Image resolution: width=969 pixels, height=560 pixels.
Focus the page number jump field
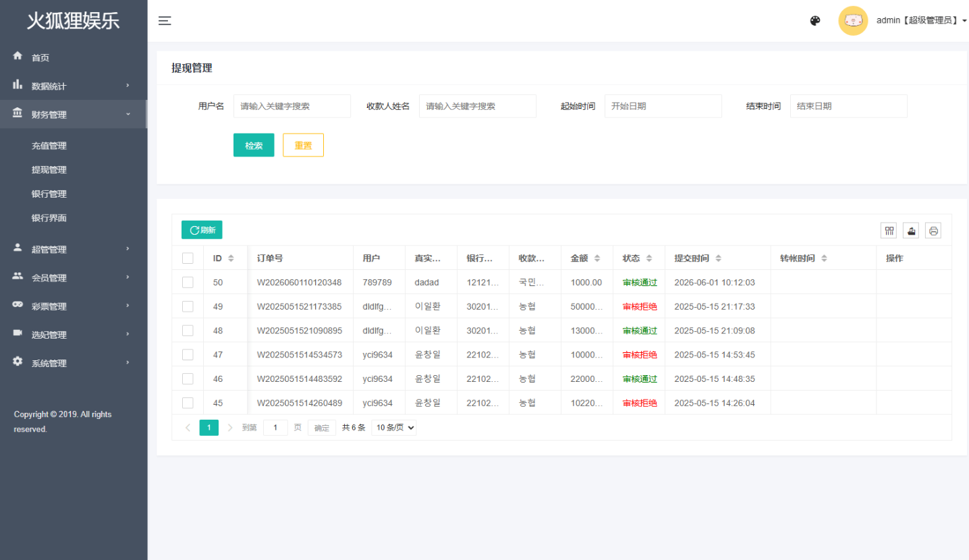[275, 427]
